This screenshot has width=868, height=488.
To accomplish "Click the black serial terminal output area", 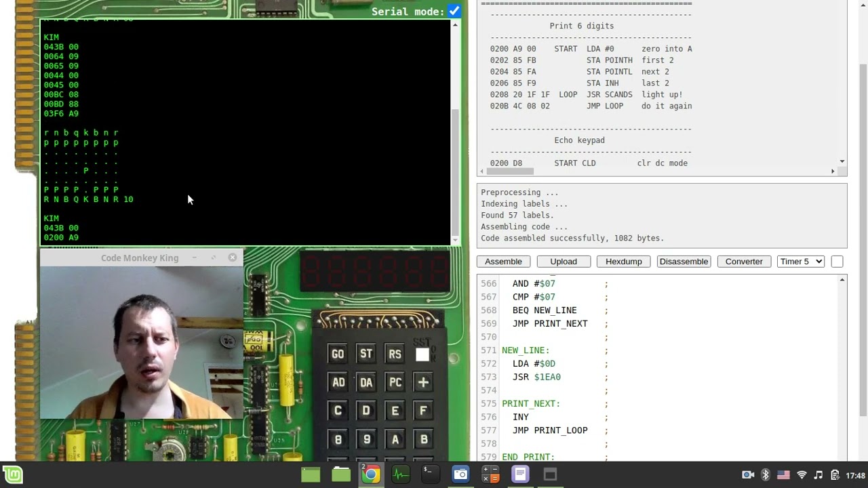I will coord(245,132).
